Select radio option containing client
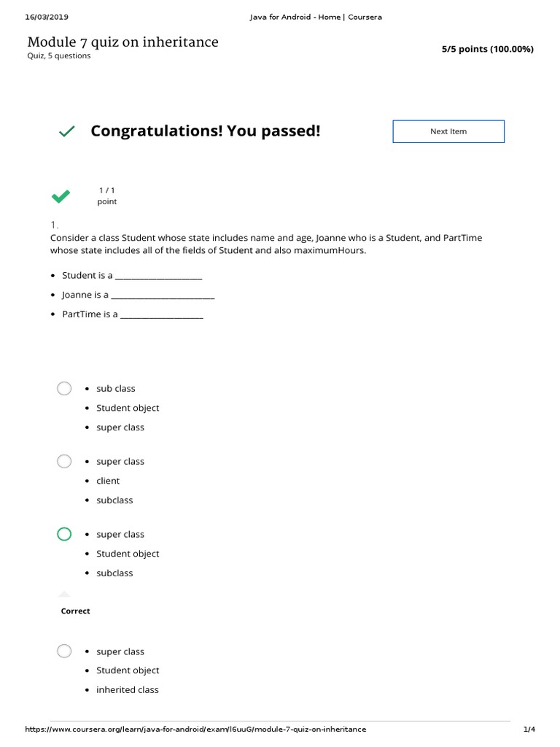This screenshot has height=747, width=560. pos(64,461)
